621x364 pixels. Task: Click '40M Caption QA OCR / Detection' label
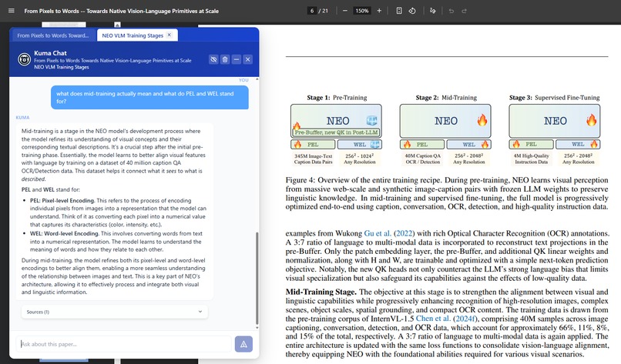point(422,159)
